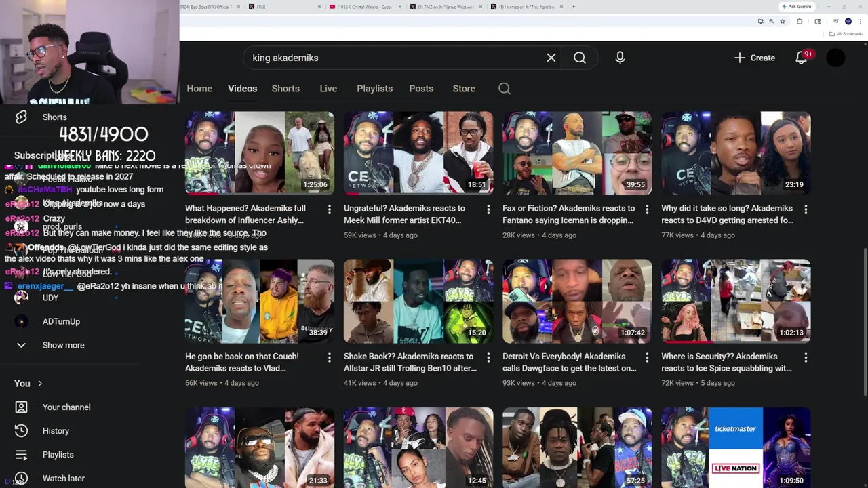The image size is (868, 488).
Task: Click the page vertical scrollbar
Action: pos(864,323)
